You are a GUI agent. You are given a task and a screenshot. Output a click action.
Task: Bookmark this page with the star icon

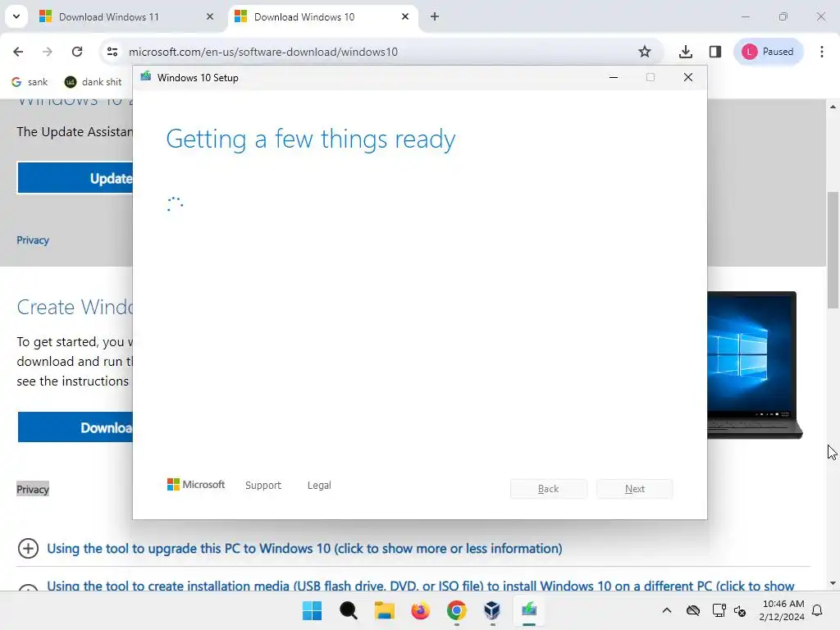[x=645, y=52]
